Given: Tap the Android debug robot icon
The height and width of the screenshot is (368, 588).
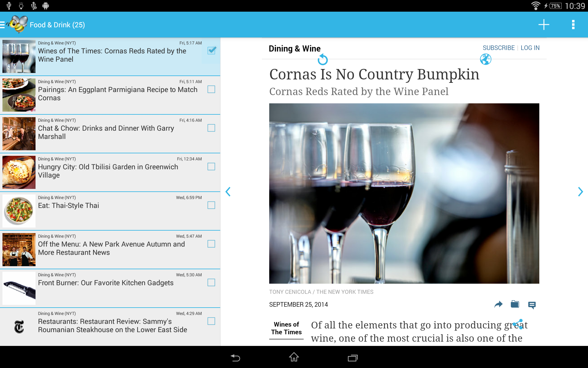Looking at the screenshot, I should (x=46, y=6).
